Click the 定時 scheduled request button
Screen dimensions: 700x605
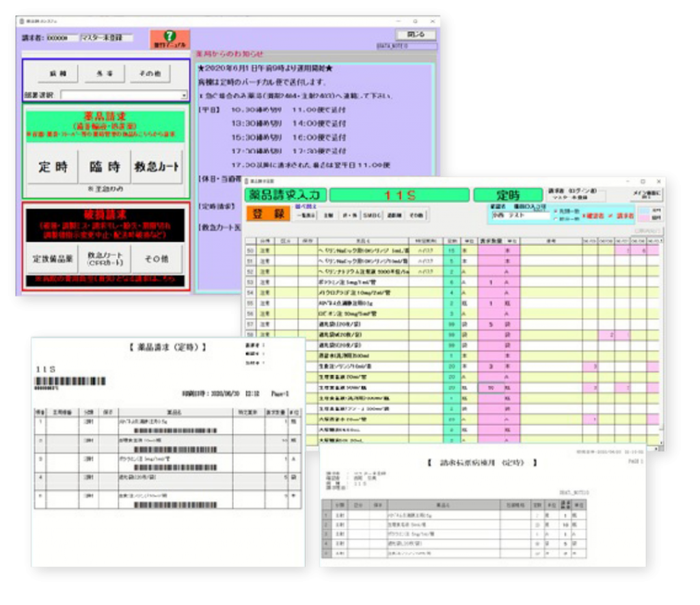pos(53,167)
